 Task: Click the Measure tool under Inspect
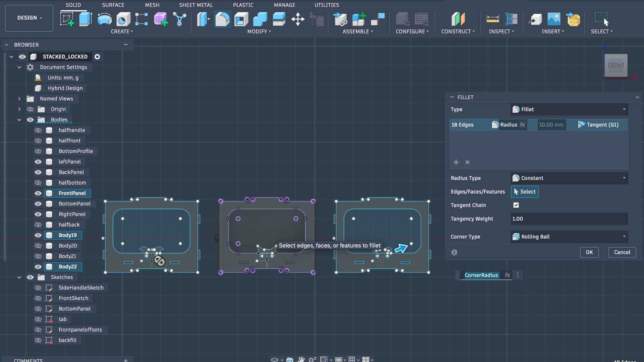pos(492,19)
